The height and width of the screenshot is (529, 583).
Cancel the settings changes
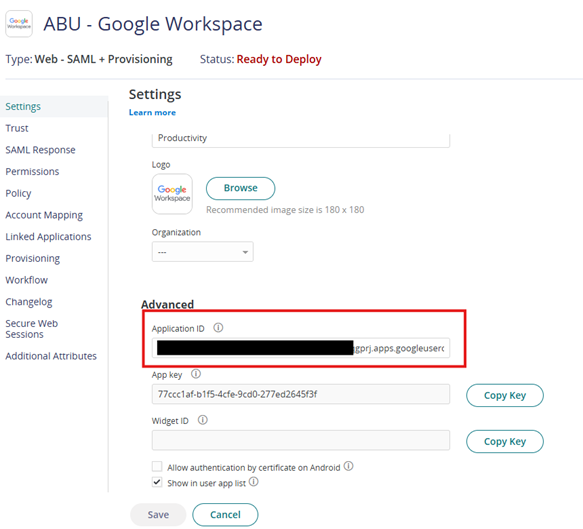pos(225,515)
